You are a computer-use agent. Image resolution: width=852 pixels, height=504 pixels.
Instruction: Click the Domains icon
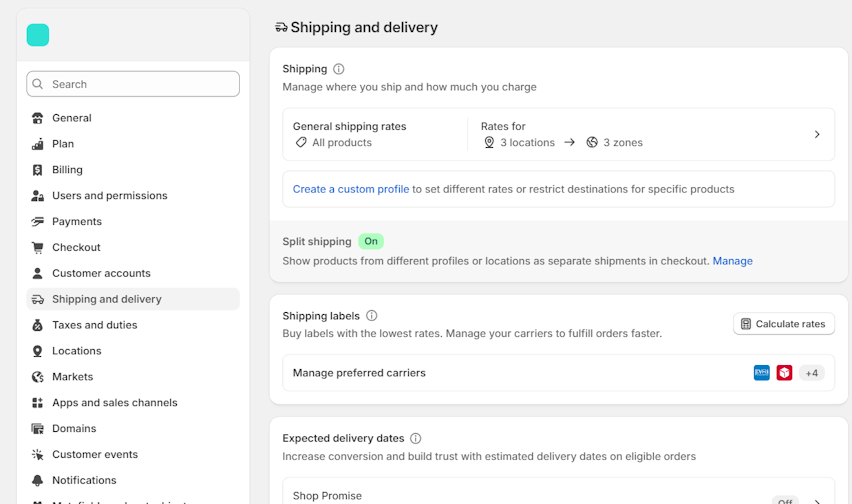click(x=37, y=429)
